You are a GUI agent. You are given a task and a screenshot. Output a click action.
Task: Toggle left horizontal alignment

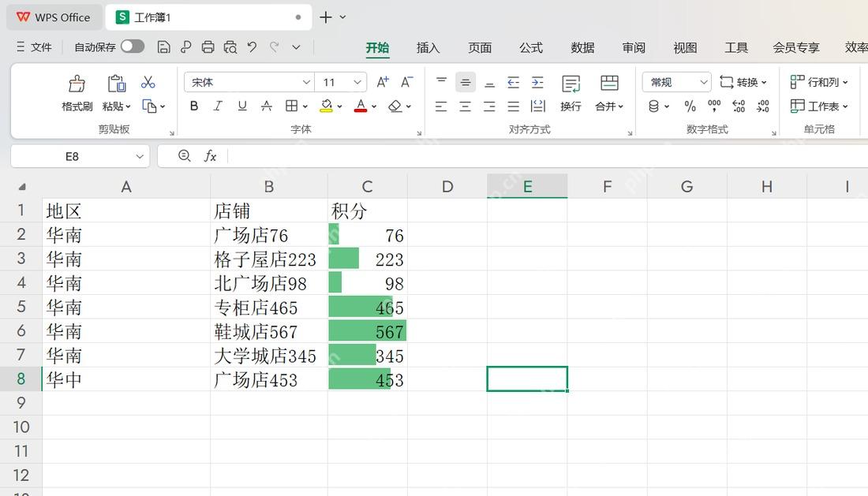click(441, 106)
